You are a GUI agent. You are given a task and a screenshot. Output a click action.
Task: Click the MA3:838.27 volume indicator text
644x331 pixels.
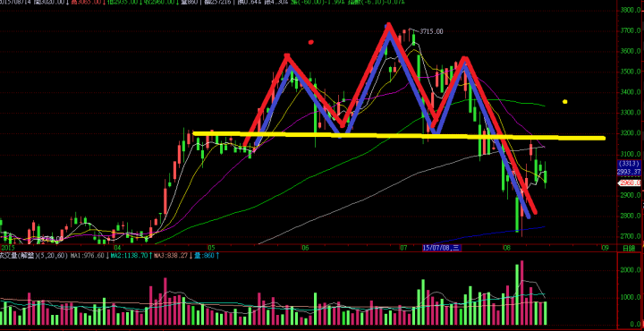(x=170, y=256)
